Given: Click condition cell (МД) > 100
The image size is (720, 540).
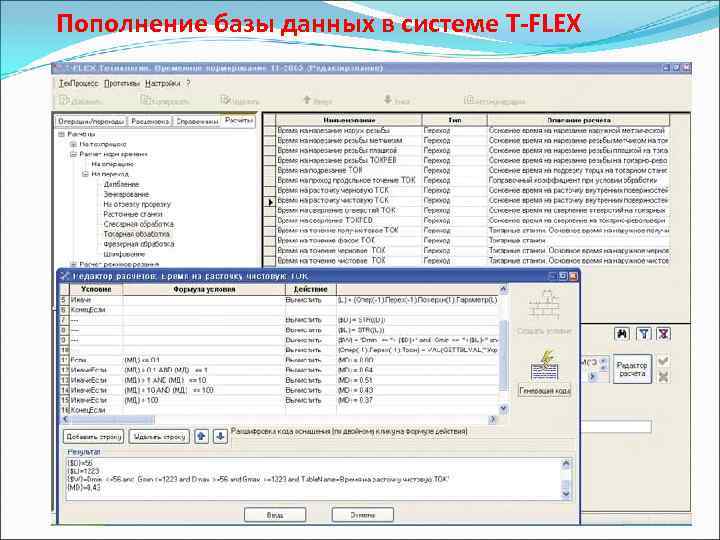Looking at the screenshot, I should [x=204, y=400].
